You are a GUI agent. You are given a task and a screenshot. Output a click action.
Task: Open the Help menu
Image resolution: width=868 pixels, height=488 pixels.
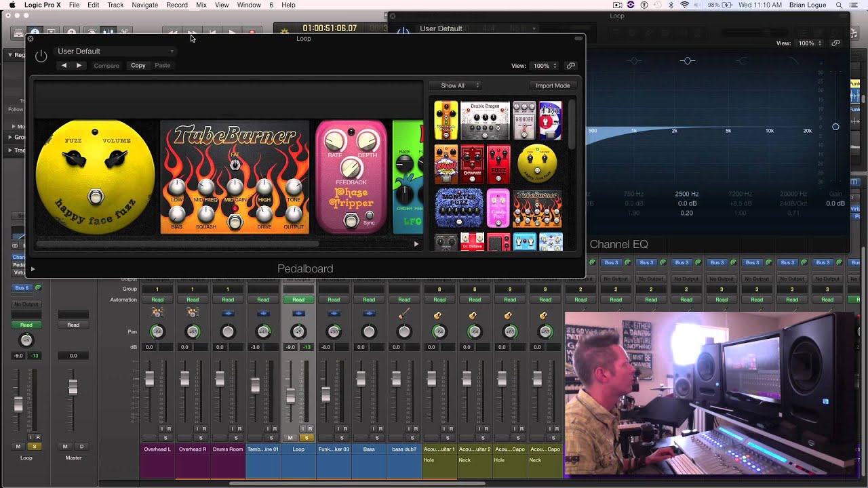point(288,5)
